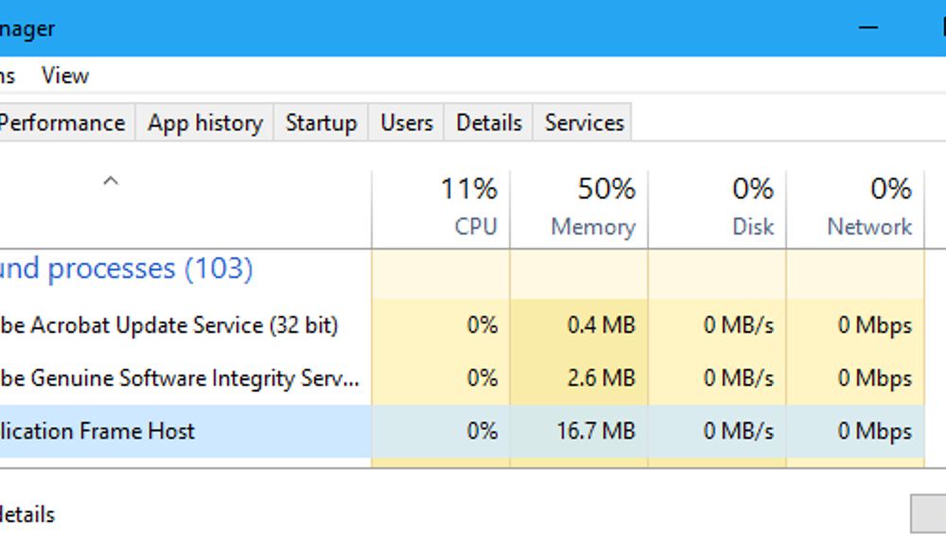View the Startup tab

point(320,122)
